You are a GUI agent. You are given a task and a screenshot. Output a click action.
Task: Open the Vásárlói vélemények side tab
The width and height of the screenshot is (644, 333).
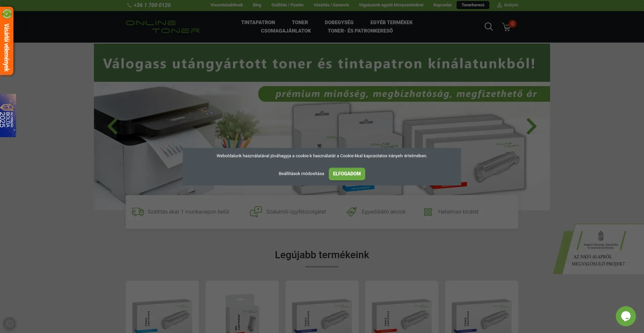pos(7,41)
